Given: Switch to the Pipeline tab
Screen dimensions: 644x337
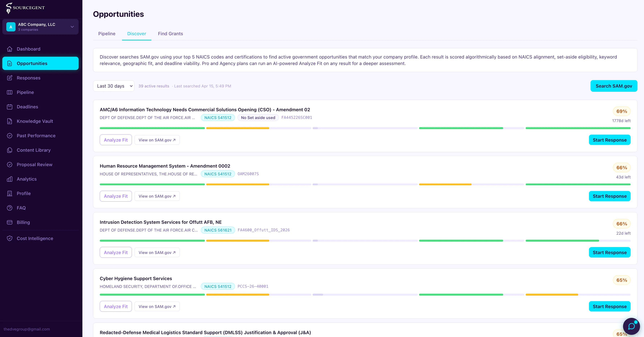Looking at the screenshot, I should [107, 33].
